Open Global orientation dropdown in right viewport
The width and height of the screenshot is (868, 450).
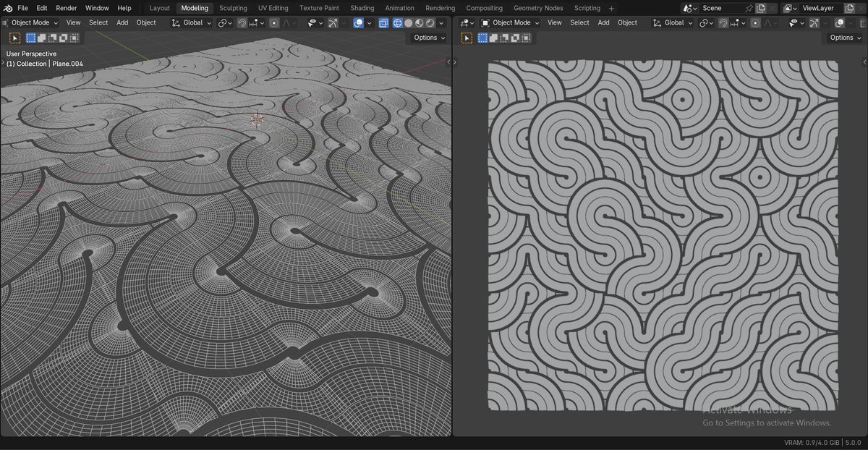(x=673, y=22)
